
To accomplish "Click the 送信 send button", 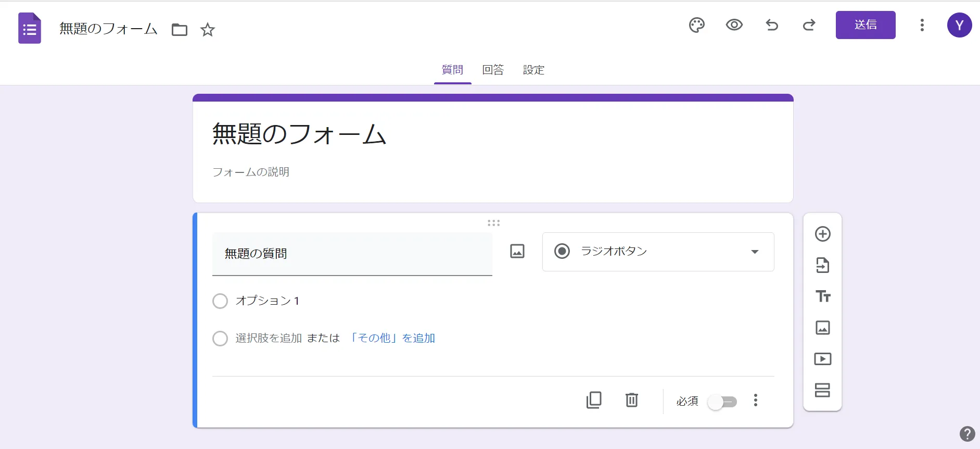I will coord(865,25).
